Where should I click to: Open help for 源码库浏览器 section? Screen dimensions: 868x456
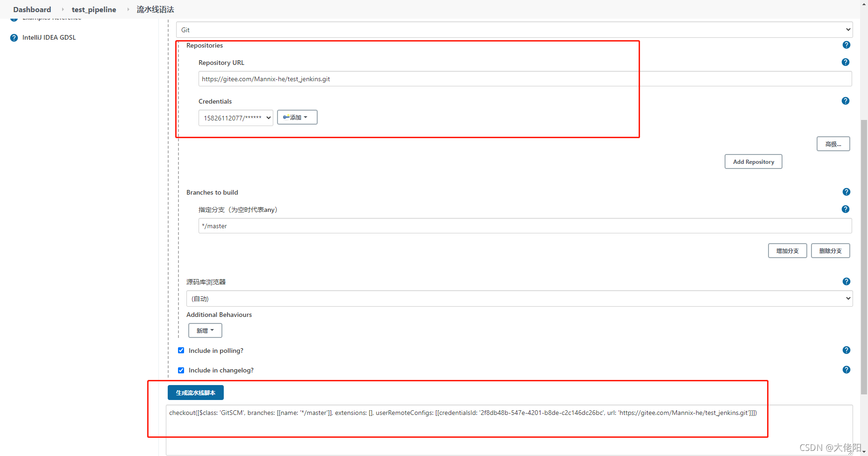point(846,281)
